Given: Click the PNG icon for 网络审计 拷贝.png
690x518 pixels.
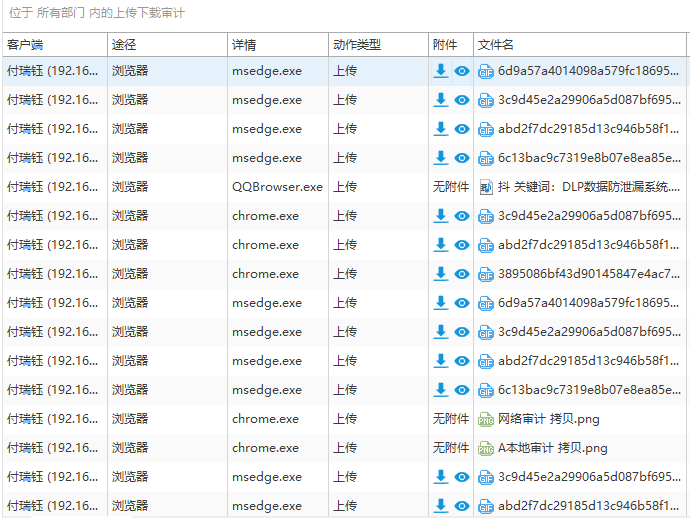Looking at the screenshot, I should click(x=486, y=419).
